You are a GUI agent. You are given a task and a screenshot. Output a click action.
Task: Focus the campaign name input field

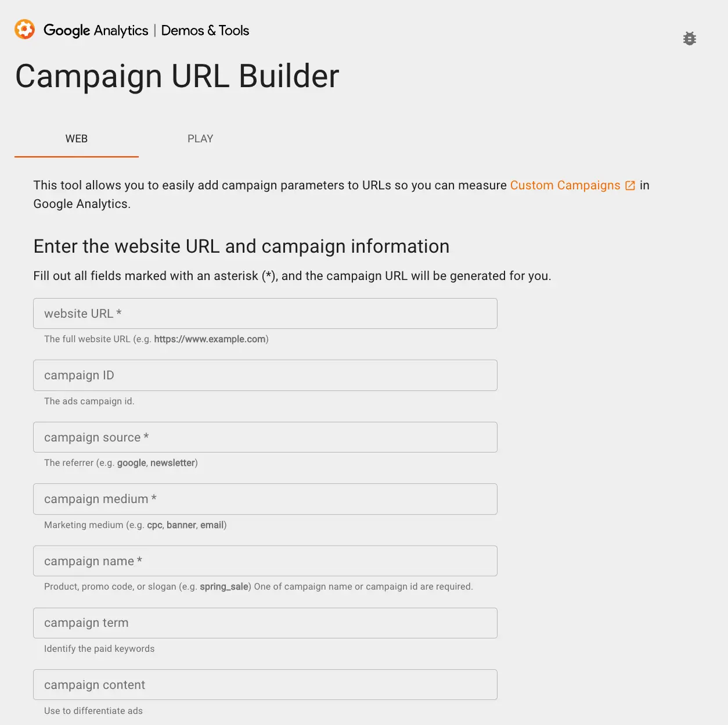point(265,561)
